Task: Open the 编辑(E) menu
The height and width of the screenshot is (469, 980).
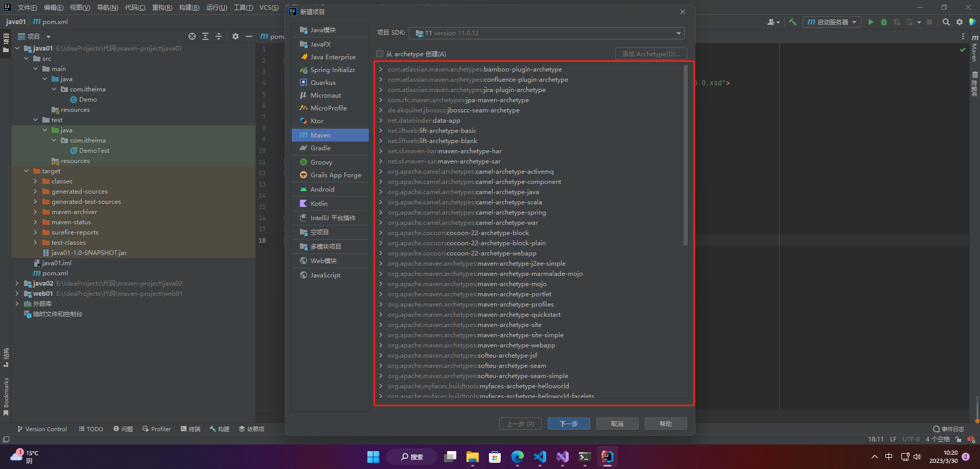Action: (x=54, y=7)
